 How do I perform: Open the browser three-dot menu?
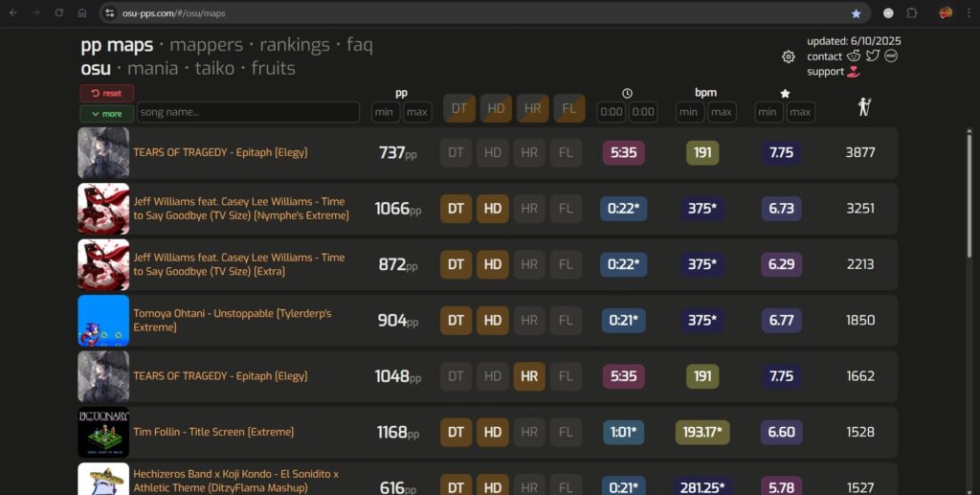coord(969,13)
